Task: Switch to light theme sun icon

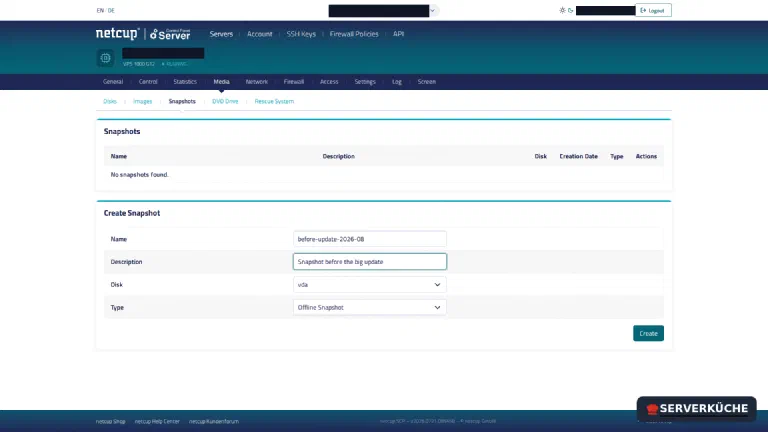Action: click(562, 10)
